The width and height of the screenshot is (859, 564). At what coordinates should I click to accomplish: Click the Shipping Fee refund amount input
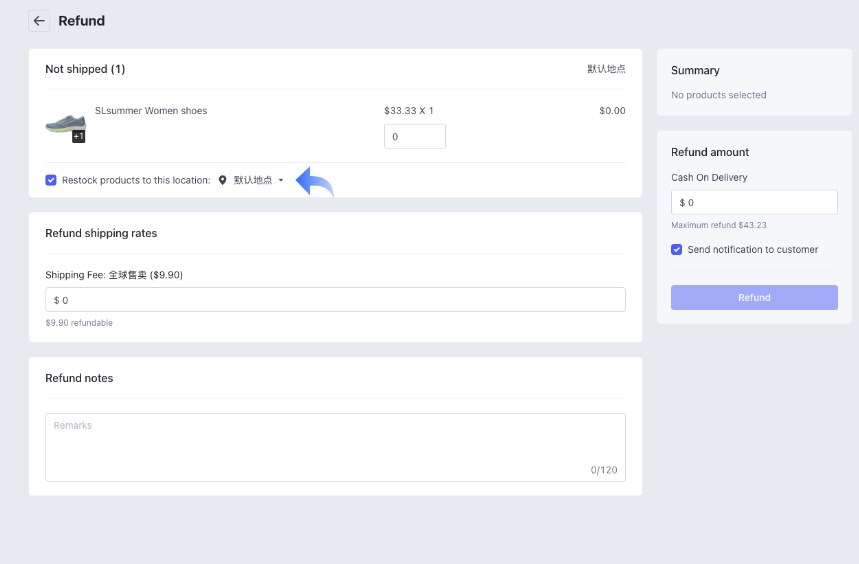coord(335,300)
